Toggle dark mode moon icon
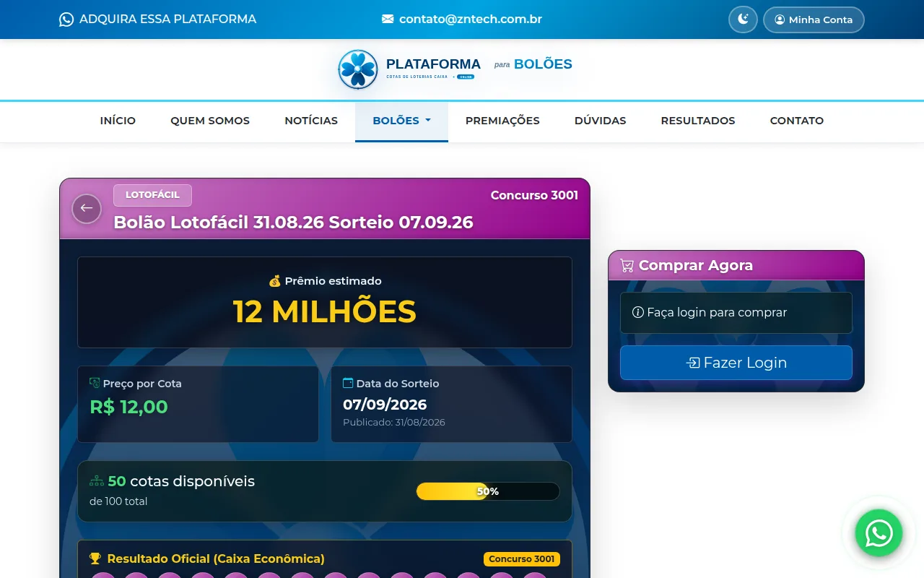 743,20
